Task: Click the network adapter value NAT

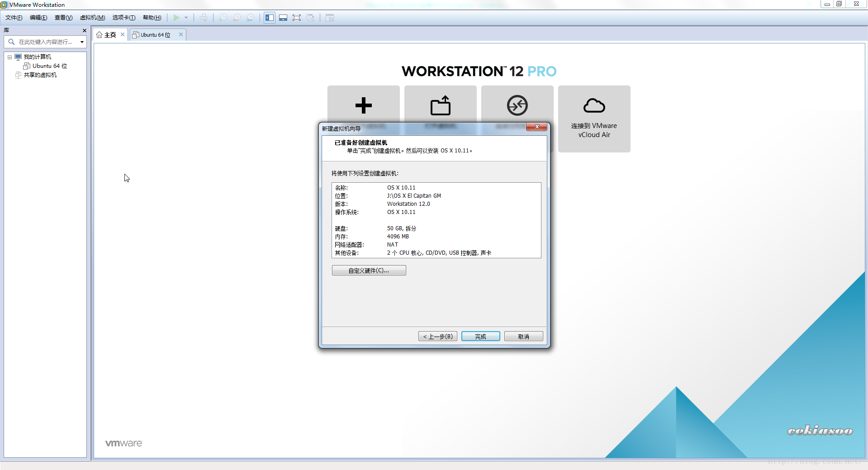Action: pos(392,245)
